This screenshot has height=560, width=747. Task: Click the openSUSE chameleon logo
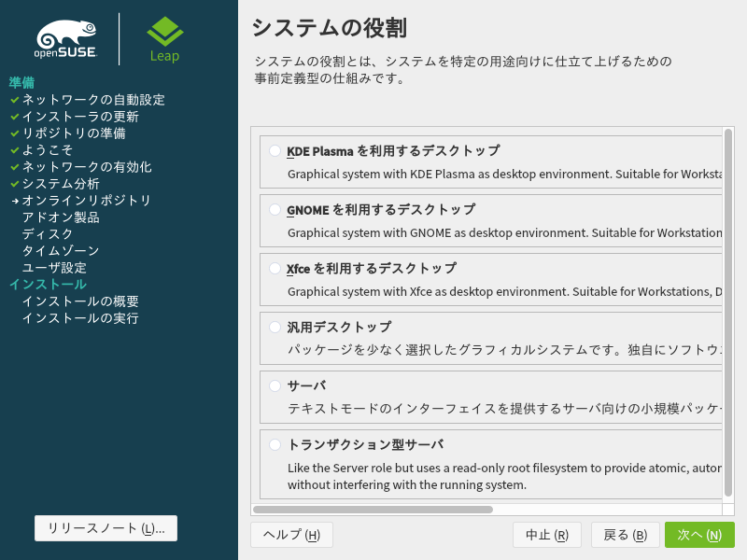click(66, 39)
